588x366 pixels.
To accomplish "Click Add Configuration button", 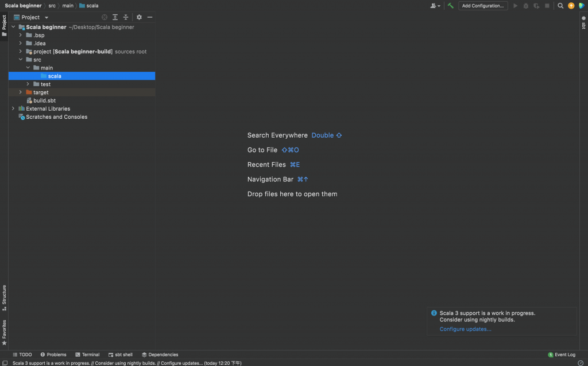I will pyautogui.click(x=483, y=6).
